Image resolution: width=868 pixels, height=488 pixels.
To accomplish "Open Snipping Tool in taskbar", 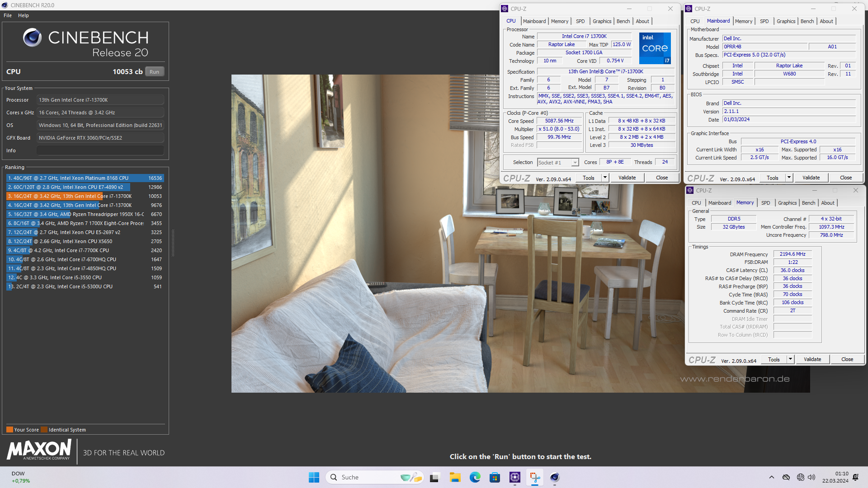I will 535,477.
